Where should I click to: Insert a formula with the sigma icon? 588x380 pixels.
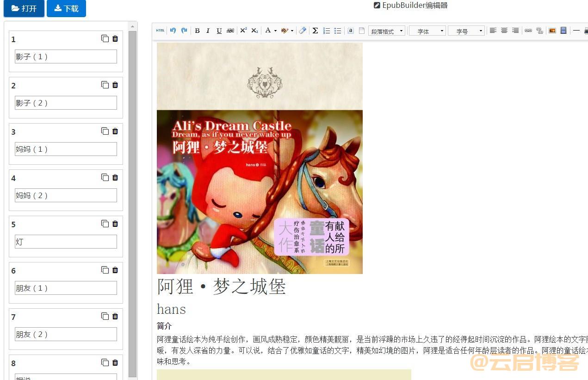tap(315, 31)
